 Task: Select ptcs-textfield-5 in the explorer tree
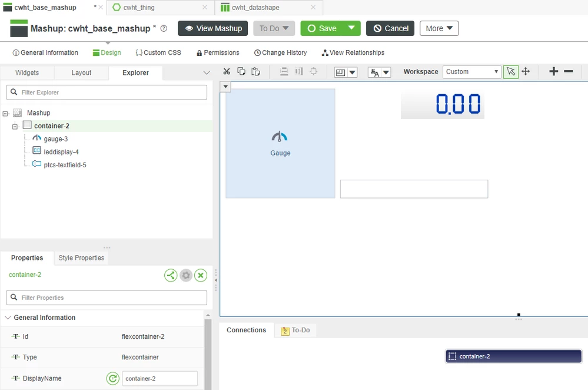65,165
